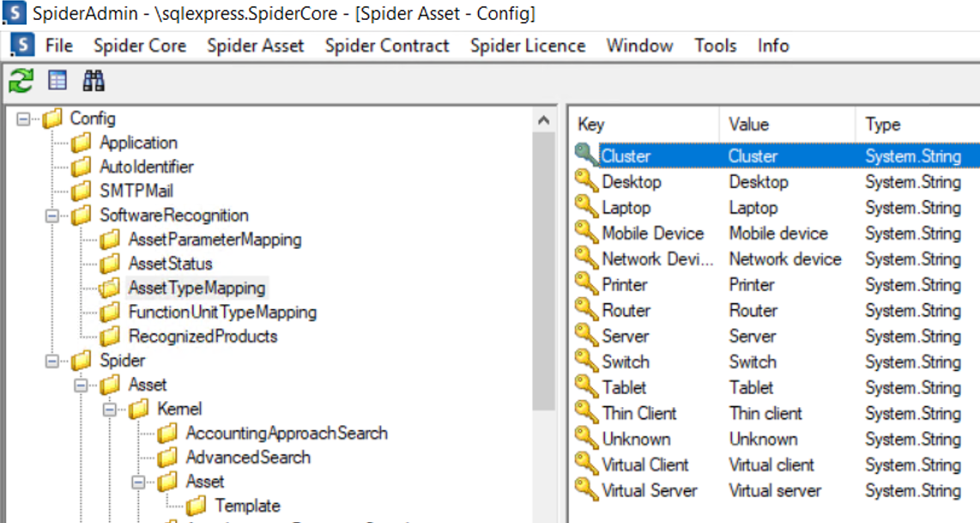Click the 'Mobile device' value cell
980x523 pixels.
tap(778, 234)
